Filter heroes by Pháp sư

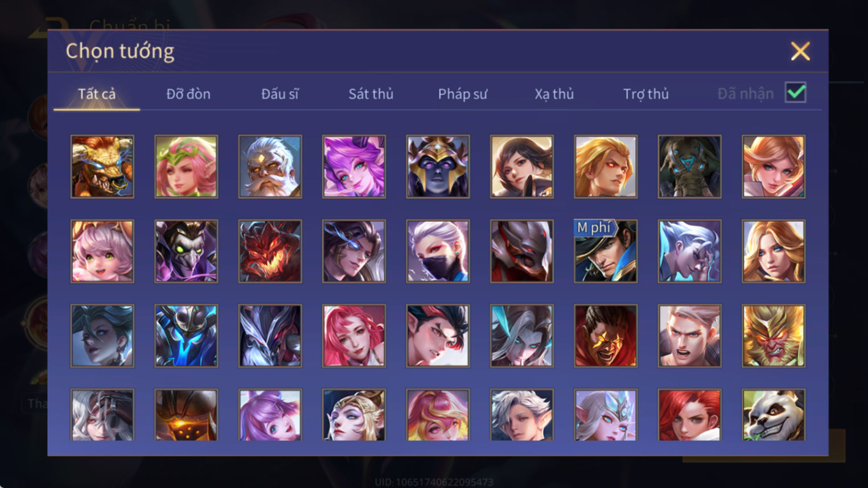[463, 94]
